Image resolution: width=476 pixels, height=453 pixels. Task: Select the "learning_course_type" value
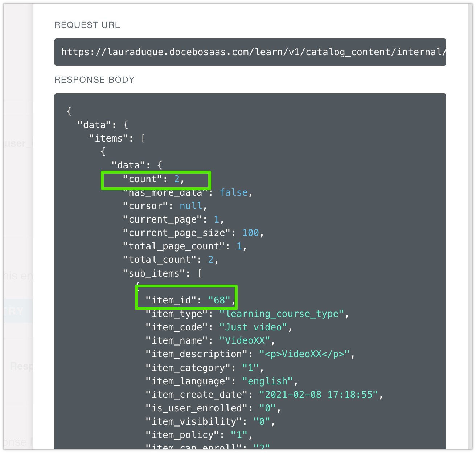pyautogui.click(x=282, y=314)
